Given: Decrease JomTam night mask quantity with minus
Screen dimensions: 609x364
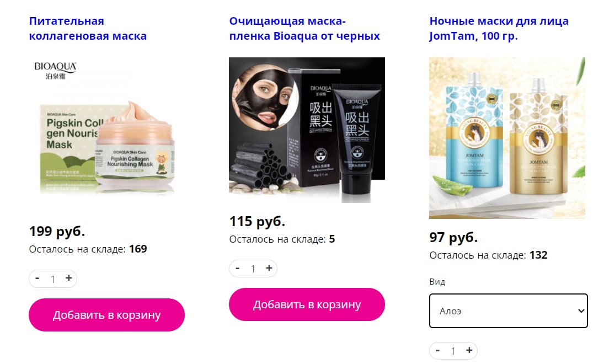Looking at the screenshot, I should (438, 350).
